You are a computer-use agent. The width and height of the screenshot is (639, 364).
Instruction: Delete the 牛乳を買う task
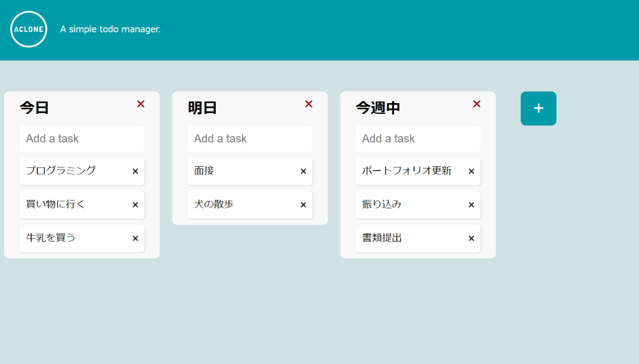point(135,238)
